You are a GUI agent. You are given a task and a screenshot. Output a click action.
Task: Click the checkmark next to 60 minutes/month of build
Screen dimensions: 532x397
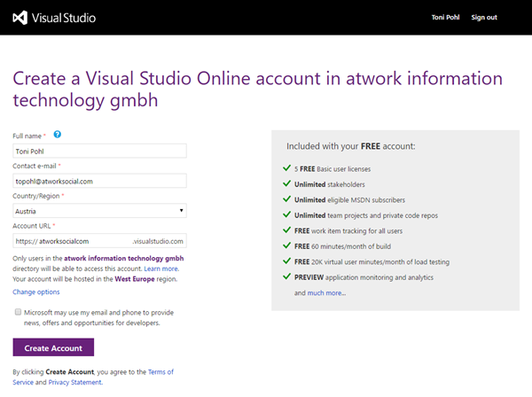point(286,245)
